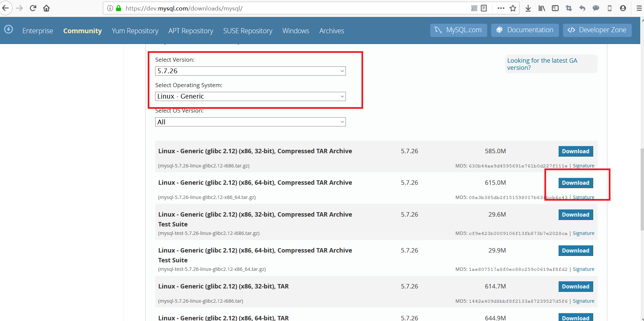Screen dimensions: 644x321
Task: Download the 32-bit TAR 614.7M
Action: [x=576, y=286]
